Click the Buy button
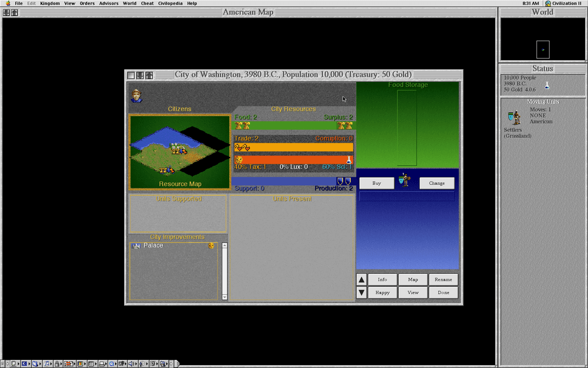 point(377,183)
